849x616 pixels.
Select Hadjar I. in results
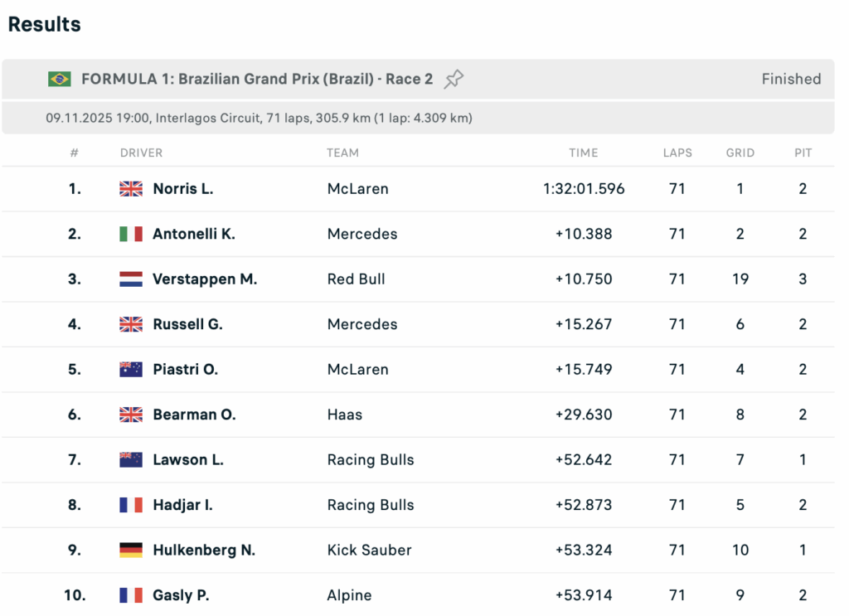pyautogui.click(x=182, y=505)
